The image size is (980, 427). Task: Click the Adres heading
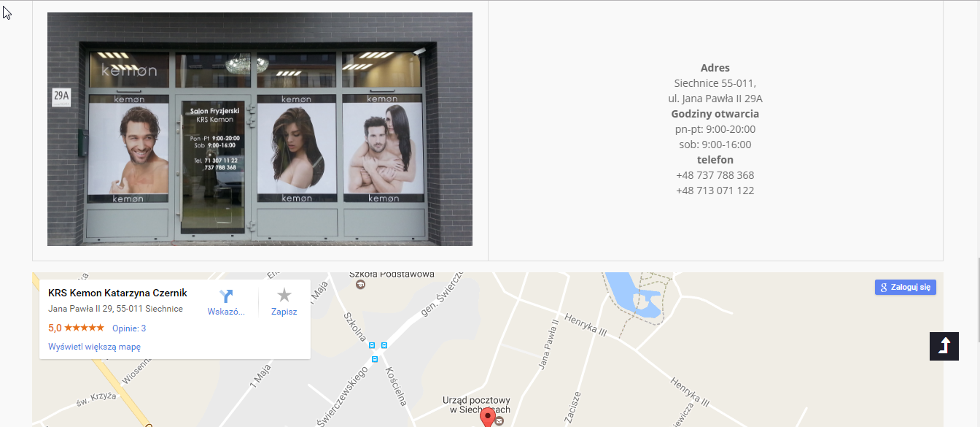[x=715, y=68]
